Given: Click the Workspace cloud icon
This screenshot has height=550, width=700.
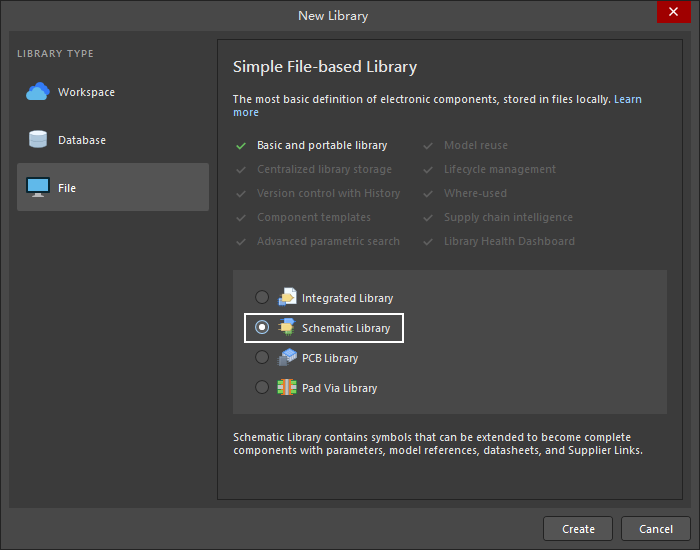Looking at the screenshot, I should (x=37, y=92).
